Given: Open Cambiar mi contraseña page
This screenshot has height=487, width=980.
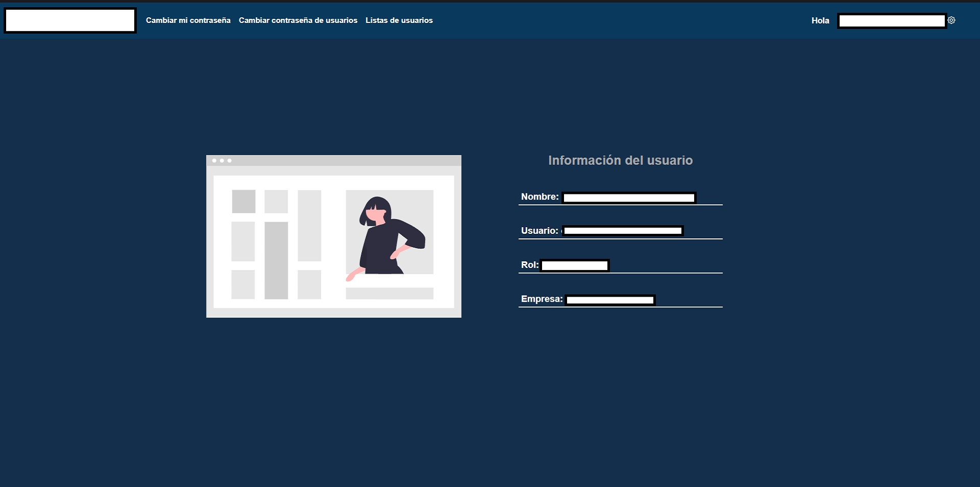Looking at the screenshot, I should 188,20.
